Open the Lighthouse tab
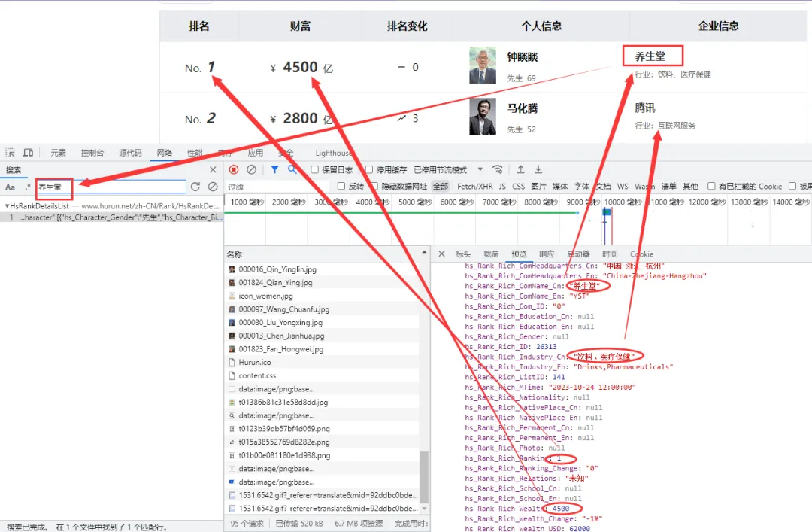This screenshot has width=812, height=532. (x=333, y=153)
